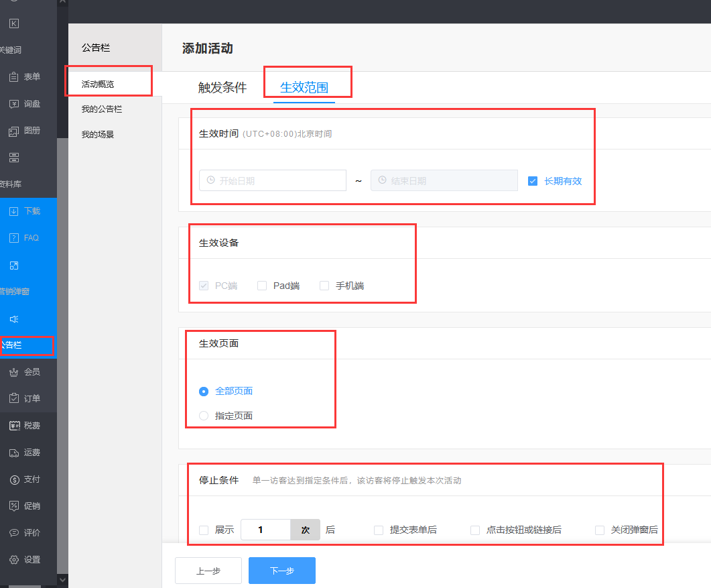This screenshot has width=711, height=588.
Task: Enable the Pad端 device checkbox
Action: [x=262, y=286]
